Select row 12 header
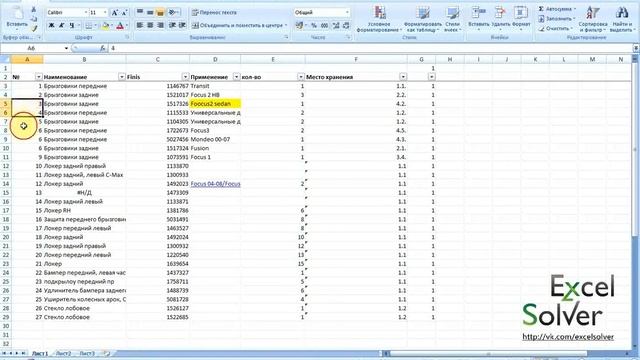Screen dimensions: 640x360 6,166
